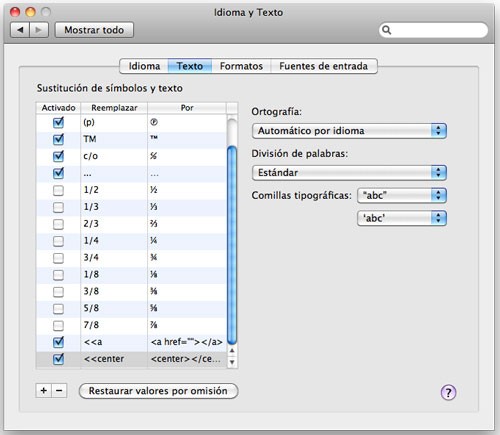Click the Mostrar todo button
Image resolution: width=500 pixels, height=435 pixels.
pyautogui.click(x=94, y=30)
